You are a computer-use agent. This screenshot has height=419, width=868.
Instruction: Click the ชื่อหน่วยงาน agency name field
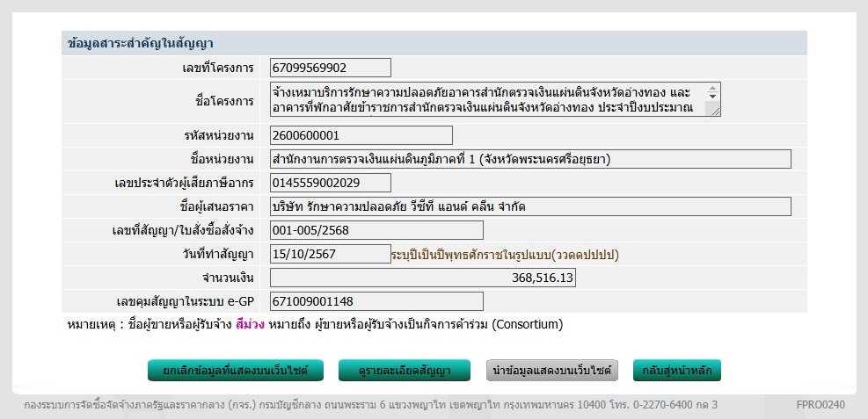coord(530,159)
